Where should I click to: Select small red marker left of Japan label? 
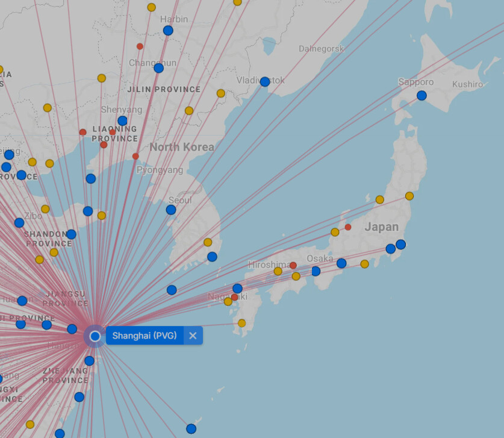click(348, 227)
